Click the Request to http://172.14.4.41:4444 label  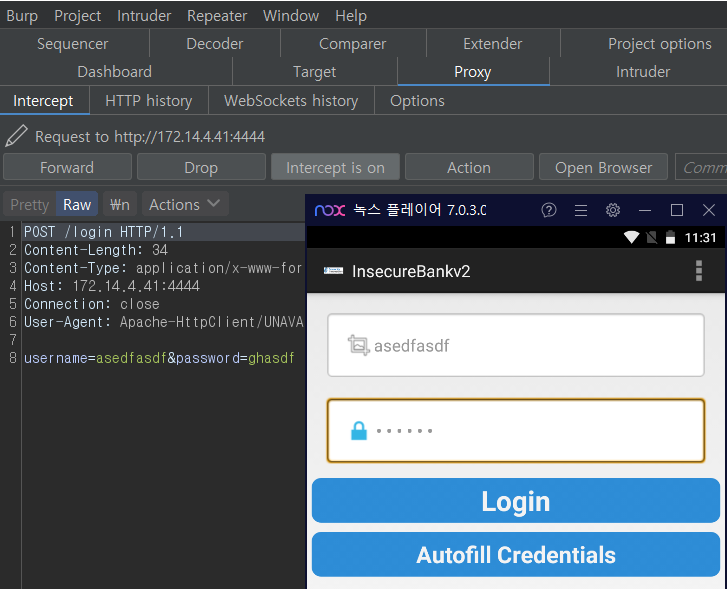click(x=150, y=136)
